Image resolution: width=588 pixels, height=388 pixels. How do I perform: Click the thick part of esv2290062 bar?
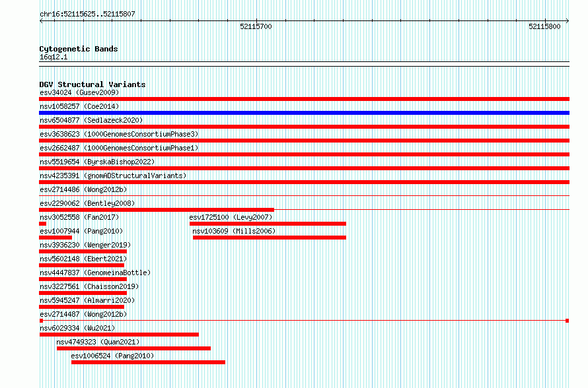point(157,210)
